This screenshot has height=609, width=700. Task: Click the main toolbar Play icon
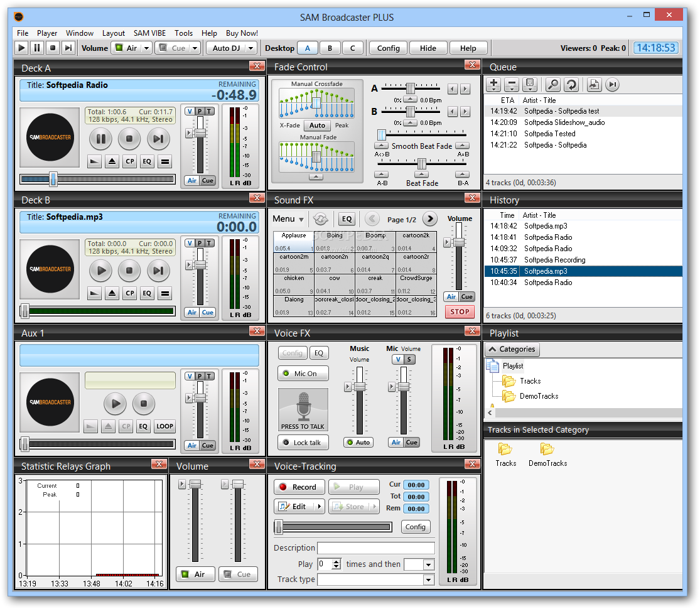point(21,48)
